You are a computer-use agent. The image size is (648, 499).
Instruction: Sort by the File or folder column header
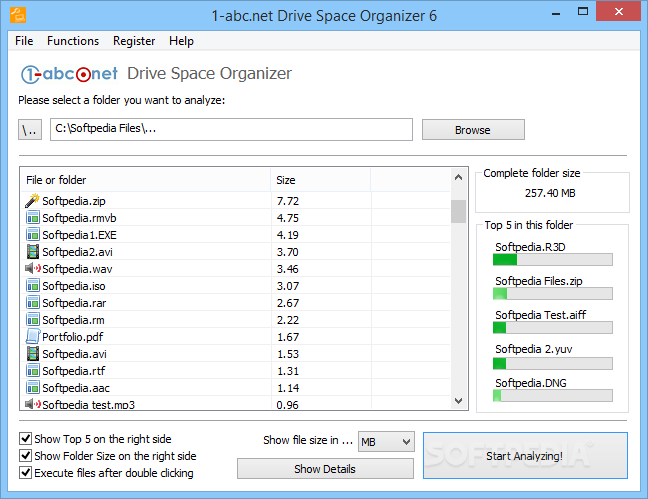(x=145, y=180)
